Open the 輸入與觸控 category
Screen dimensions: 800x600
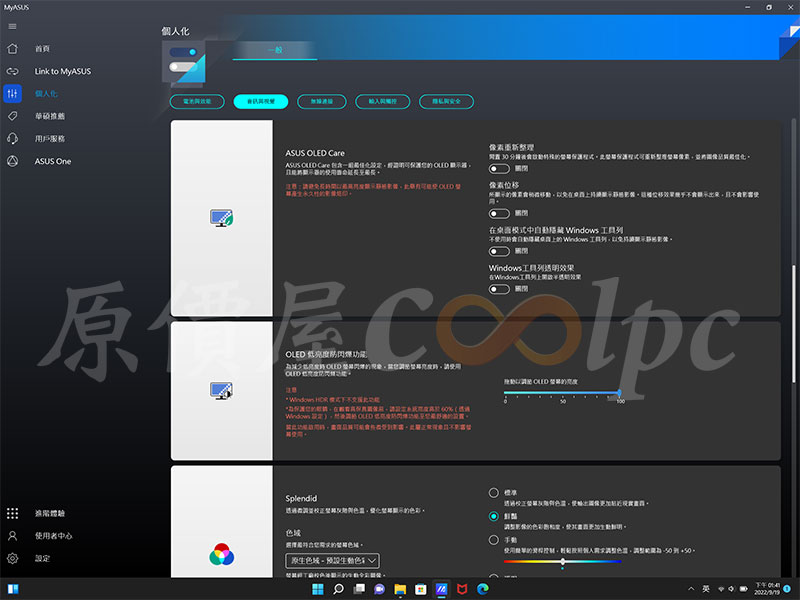(x=383, y=102)
